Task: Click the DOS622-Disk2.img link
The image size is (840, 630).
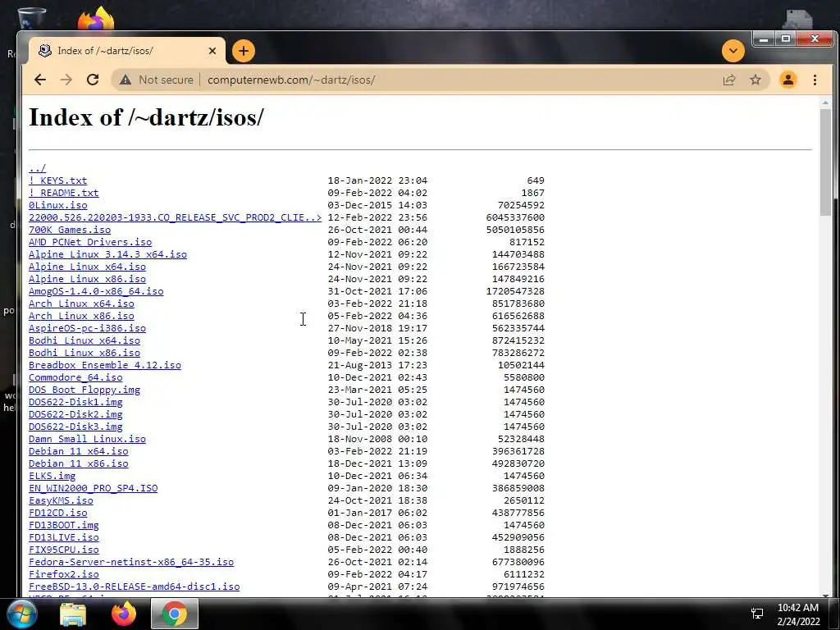Action: [75, 414]
